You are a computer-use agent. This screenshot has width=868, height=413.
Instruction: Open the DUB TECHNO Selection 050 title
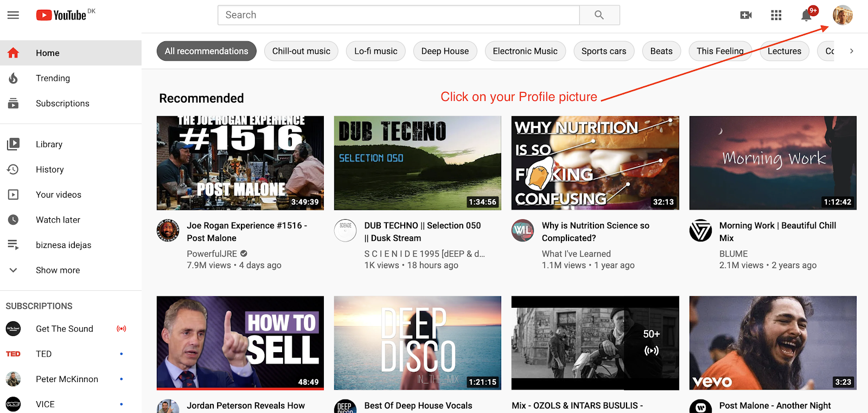(x=423, y=232)
